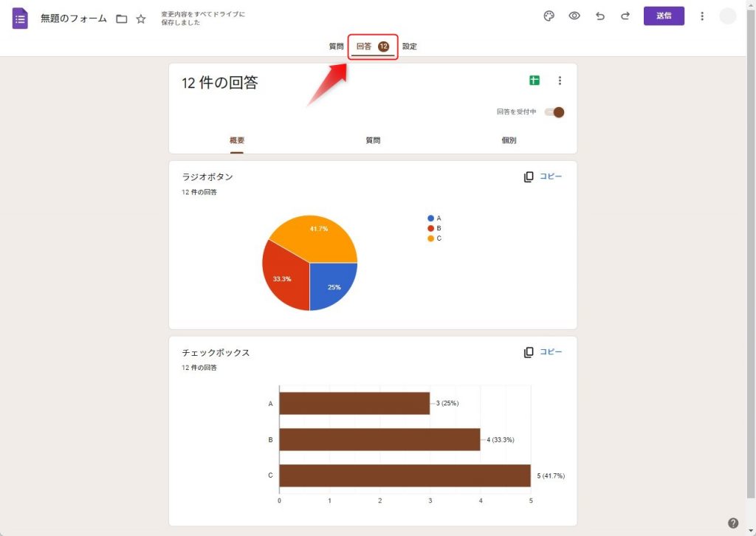Click the account avatar circle
Screen dimensions: 756x536
pyautogui.click(x=727, y=16)
